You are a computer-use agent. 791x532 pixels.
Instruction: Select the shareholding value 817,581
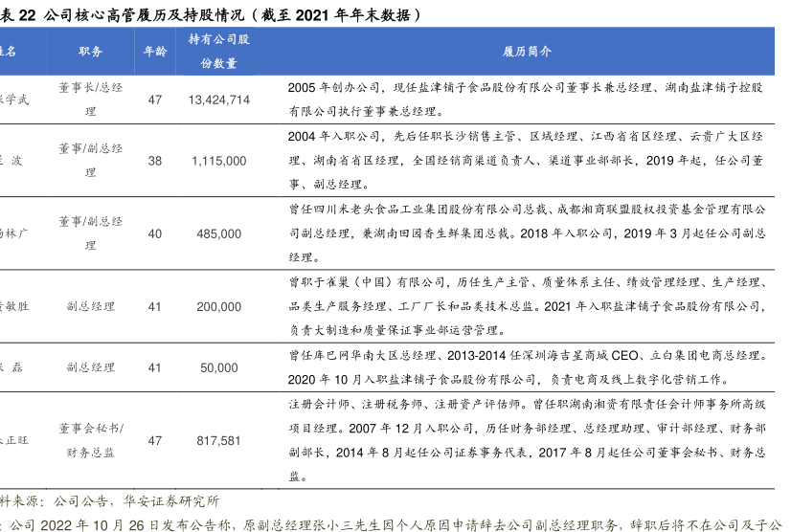click(219, 440)
